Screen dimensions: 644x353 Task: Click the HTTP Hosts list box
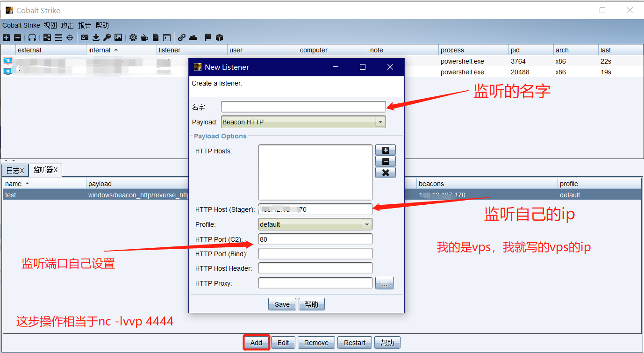315,173
